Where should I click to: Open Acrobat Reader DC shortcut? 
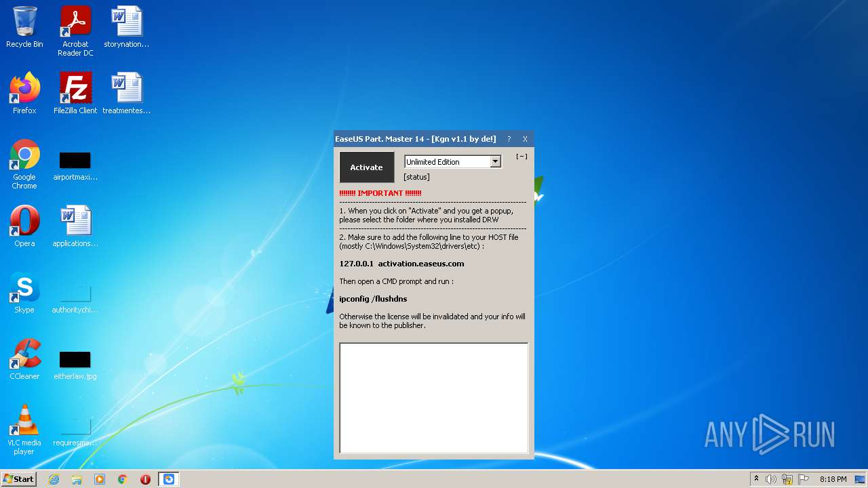75,31
